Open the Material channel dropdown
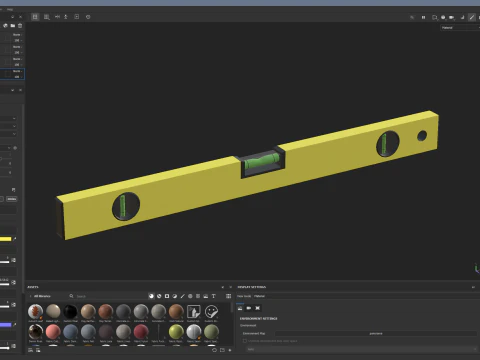 [x=460, y=28]
